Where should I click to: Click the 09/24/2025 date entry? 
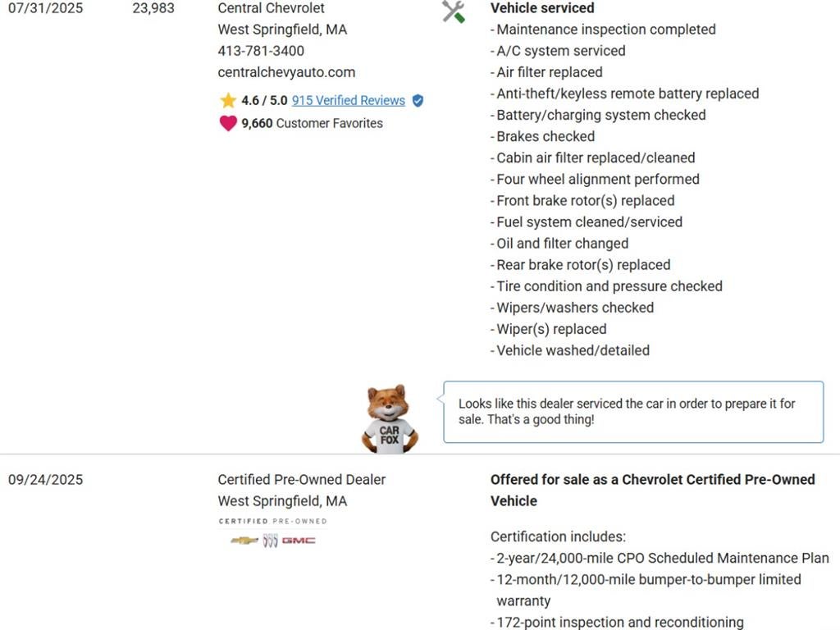click(45, 480)
